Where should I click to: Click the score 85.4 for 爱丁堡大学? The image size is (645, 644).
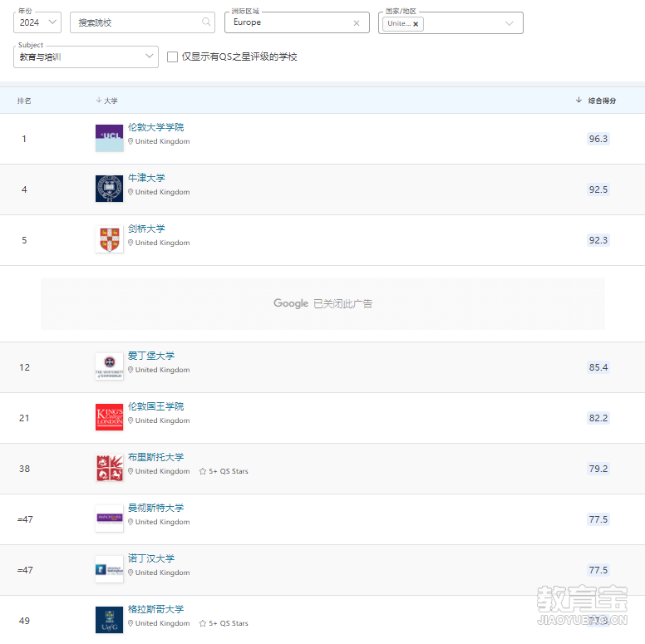click(x=598, y=366)
